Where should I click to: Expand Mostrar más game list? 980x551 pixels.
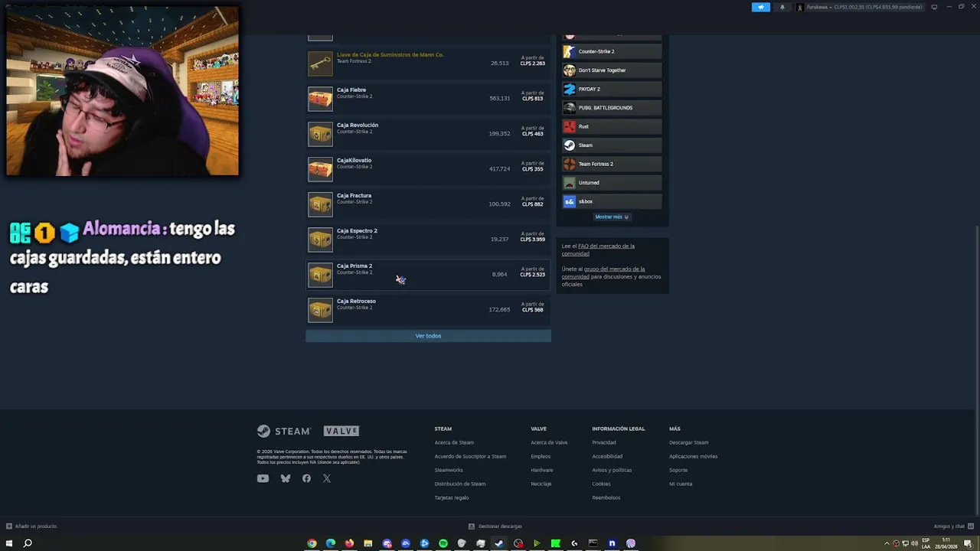pyautogui.click(x=612, y=217)
